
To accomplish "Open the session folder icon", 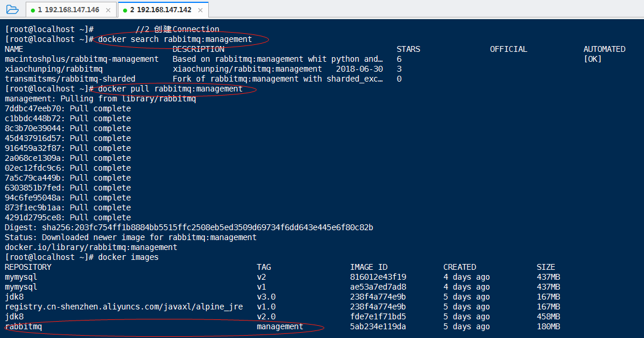I will [x=12, y=9].
